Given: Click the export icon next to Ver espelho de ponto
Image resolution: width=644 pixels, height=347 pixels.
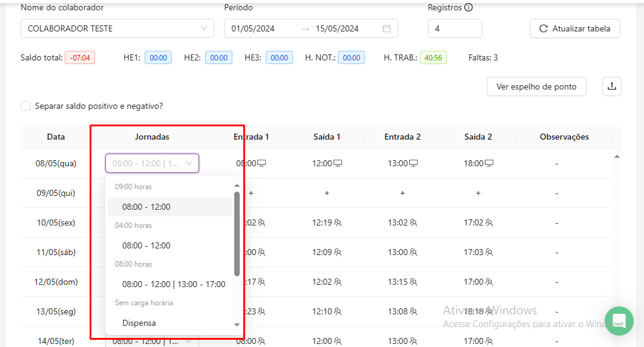Looking at the screenshot, I should [x=611, y=86].
